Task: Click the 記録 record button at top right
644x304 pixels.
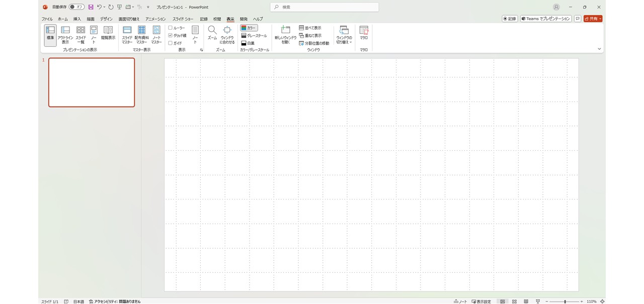Action: 510,19
